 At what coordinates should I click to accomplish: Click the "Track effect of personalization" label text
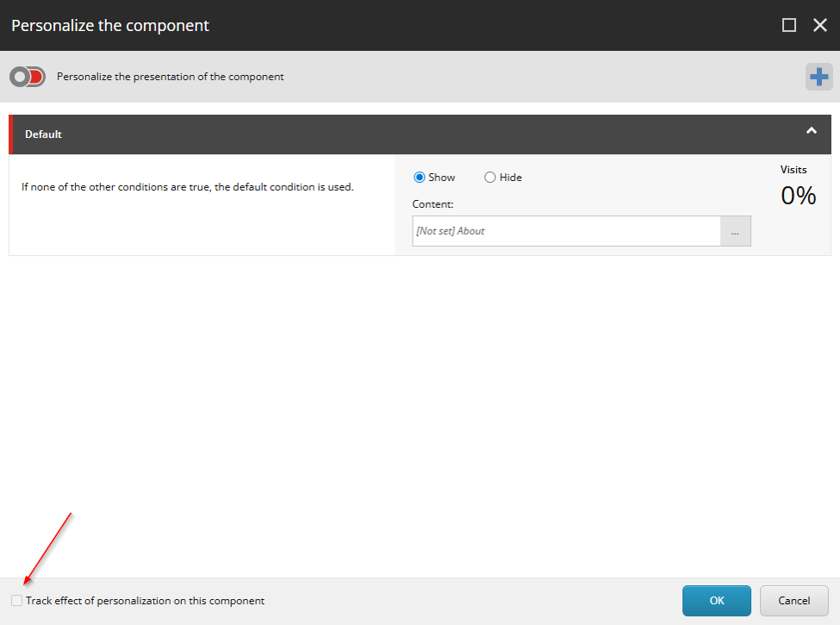tap(145, 601)
